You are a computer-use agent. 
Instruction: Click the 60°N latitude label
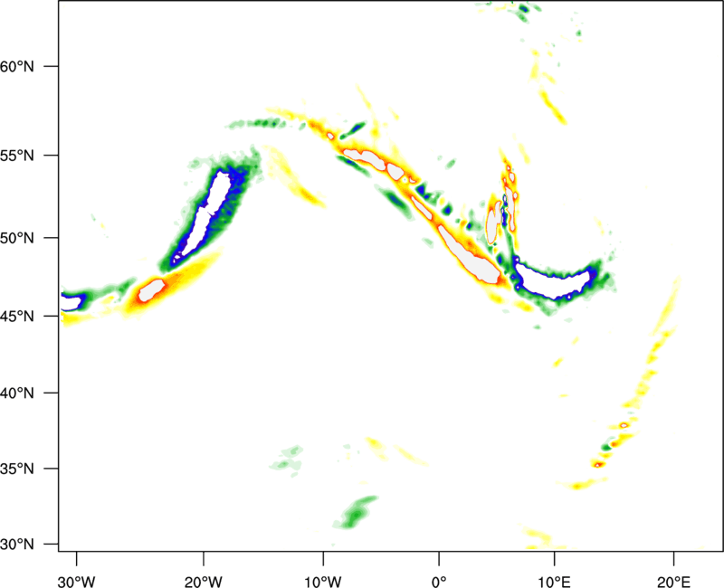pos(17,66)
